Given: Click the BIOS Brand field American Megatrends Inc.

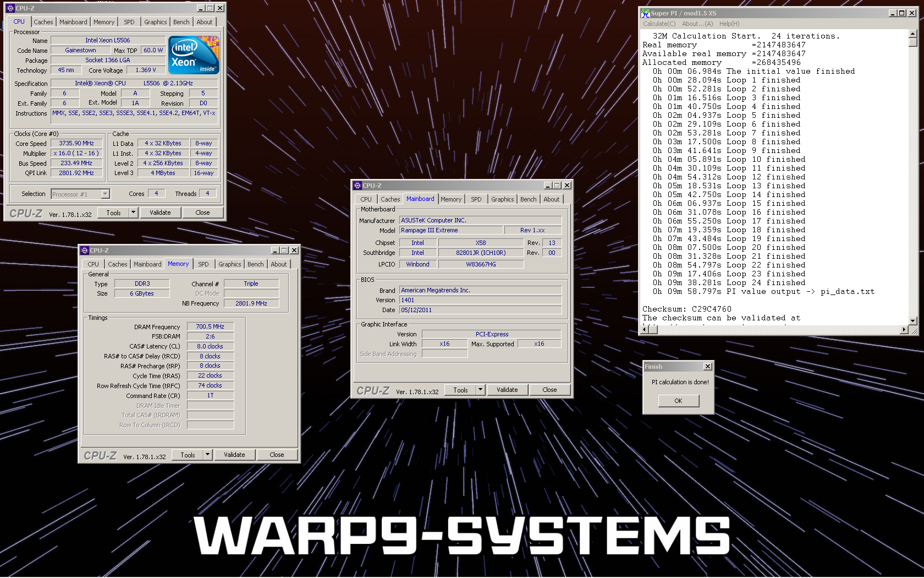Looking at the screenshot, I should tap(481, 290).
